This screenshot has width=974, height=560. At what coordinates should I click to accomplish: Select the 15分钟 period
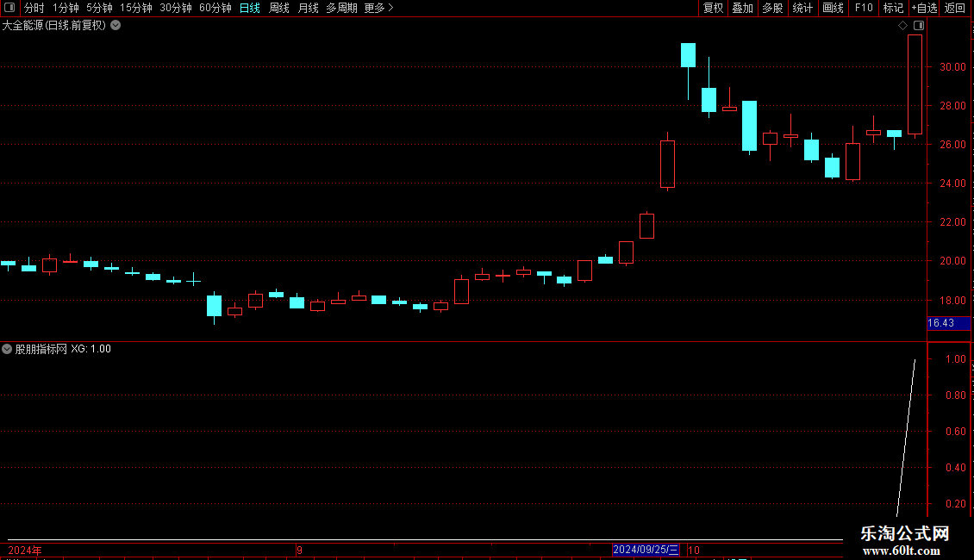coord(135,8)
